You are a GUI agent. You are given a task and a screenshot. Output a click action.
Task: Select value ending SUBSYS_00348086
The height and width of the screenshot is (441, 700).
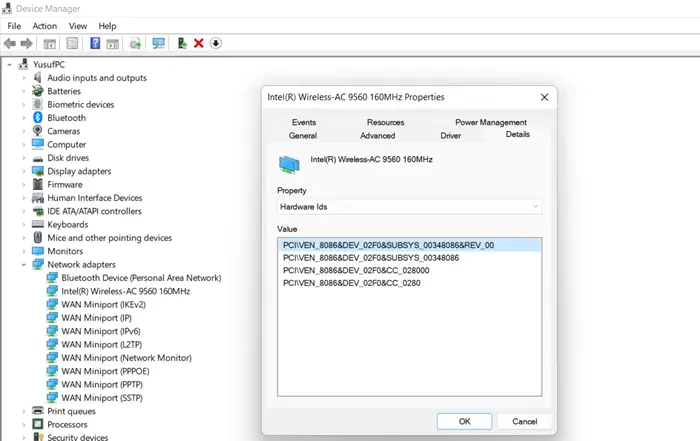coord(371,258)
